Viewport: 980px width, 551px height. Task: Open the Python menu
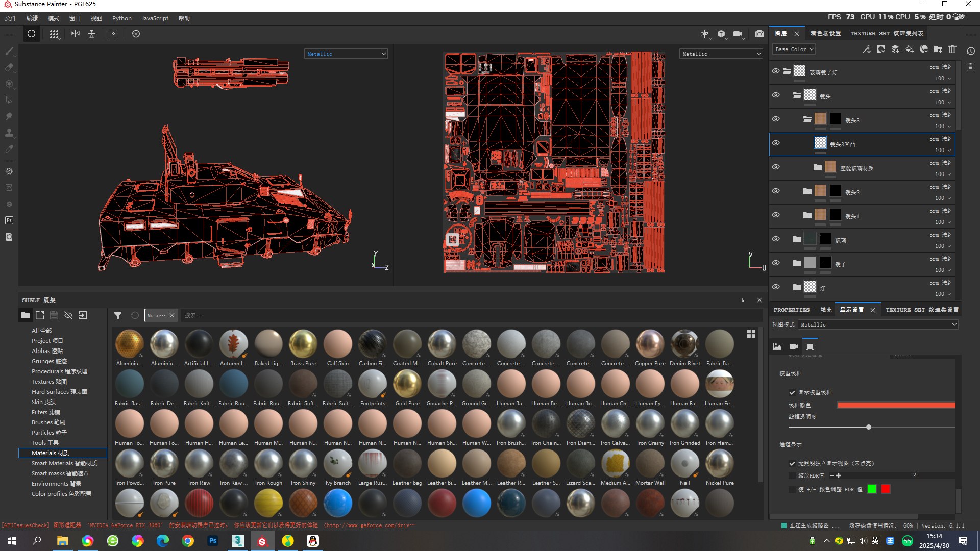coord(121,18)
